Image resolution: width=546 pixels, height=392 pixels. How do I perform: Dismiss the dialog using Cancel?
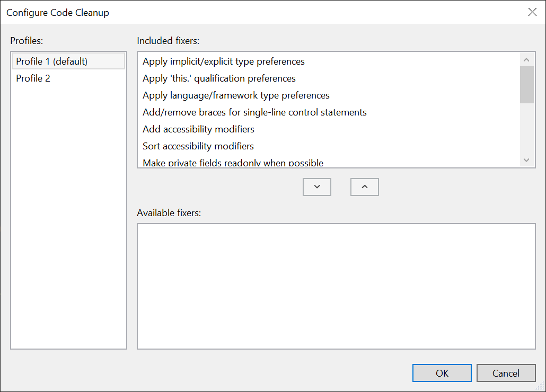(x=506, y=373)
